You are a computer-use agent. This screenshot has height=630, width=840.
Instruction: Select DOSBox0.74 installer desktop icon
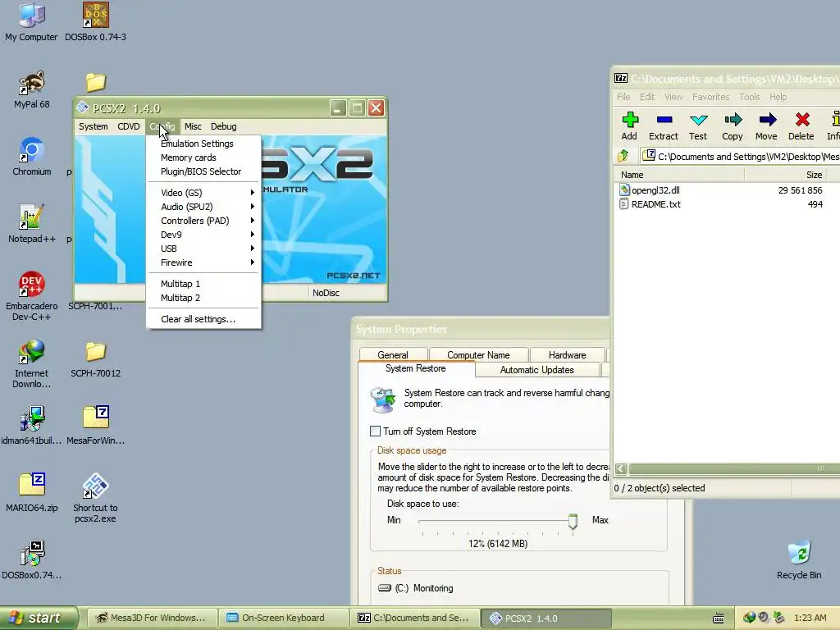(32, 554)
